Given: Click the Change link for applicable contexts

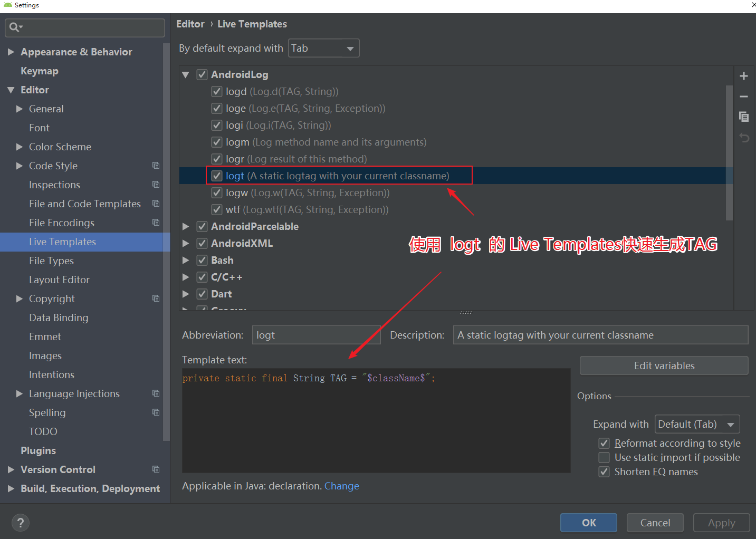Looking at the screenshot, I should pyautogui.click(x=341, y=486).
